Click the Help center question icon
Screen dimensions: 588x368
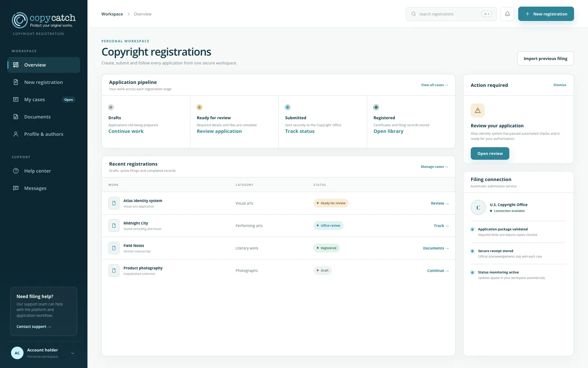click(x=16, y=171)
